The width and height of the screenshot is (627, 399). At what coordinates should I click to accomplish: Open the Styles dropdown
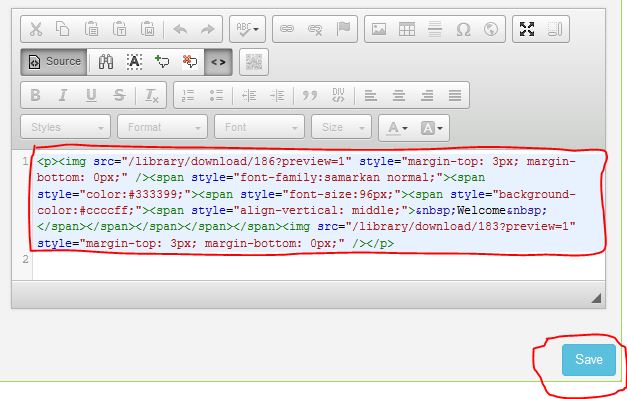coord(66,127)
